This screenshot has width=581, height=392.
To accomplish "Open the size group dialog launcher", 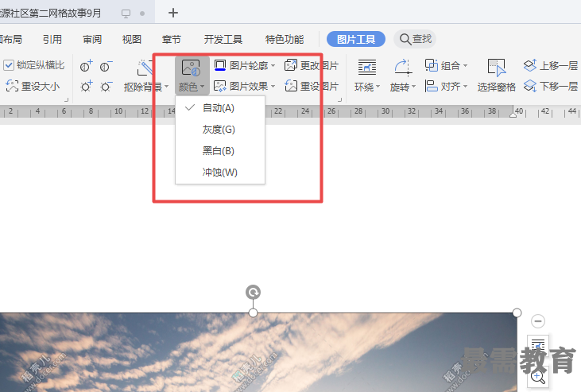I will (67, 99).
